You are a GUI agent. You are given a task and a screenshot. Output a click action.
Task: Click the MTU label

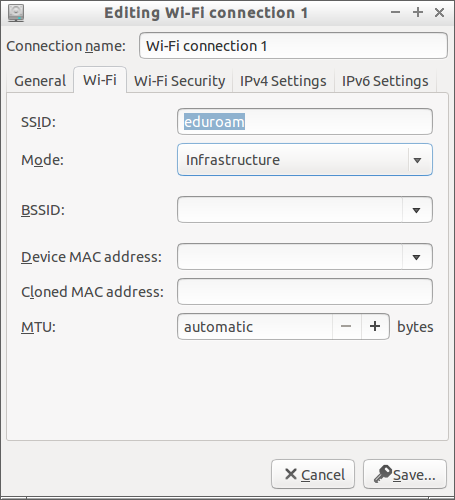point(38,327)
